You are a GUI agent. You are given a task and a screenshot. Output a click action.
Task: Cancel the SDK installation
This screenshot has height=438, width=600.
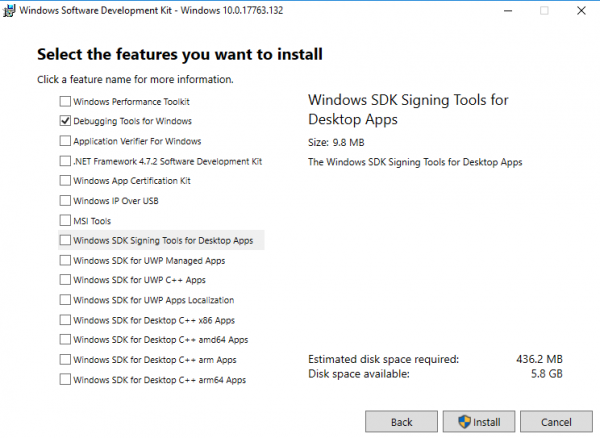point(554,421)
